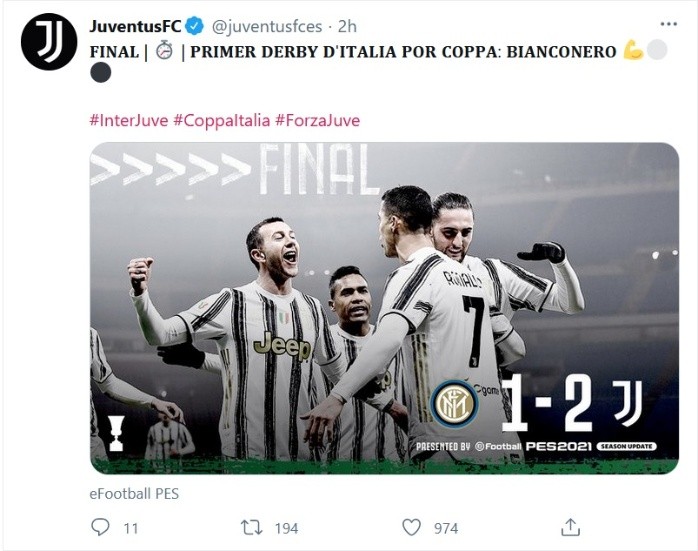Click the reply speech bubble icon

pos(100,527)
